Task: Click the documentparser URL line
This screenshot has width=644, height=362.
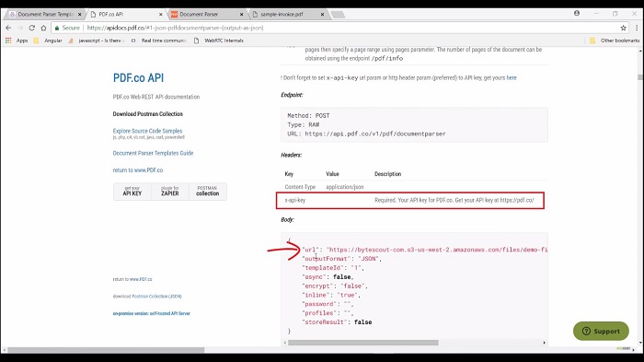Action: pos(366,134)
